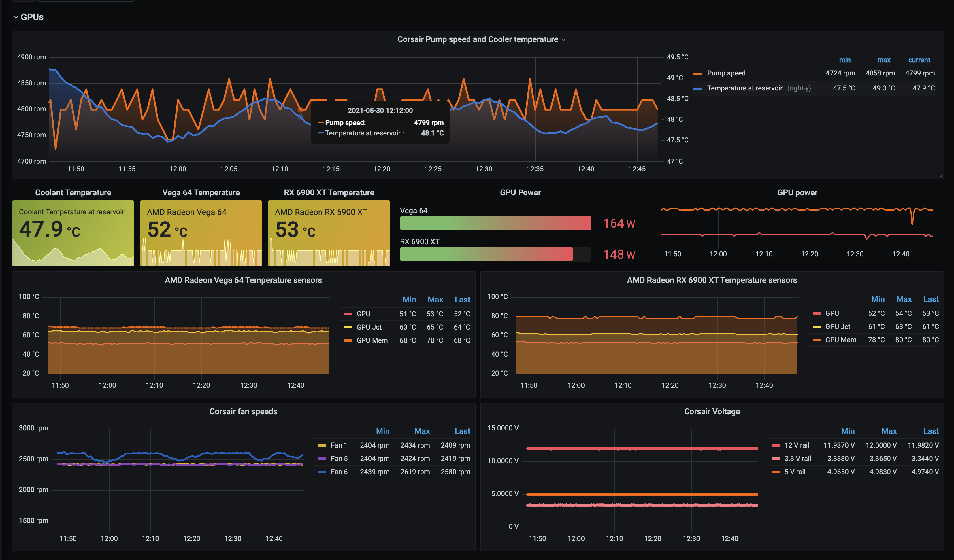Click the yellow Fan 1 legend color icon

322,445
